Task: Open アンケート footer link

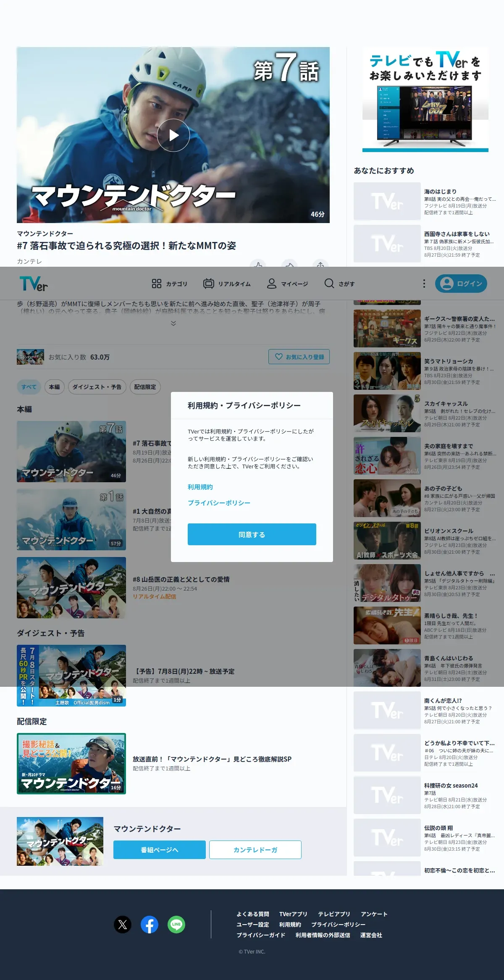Action: tap(374, 914)
